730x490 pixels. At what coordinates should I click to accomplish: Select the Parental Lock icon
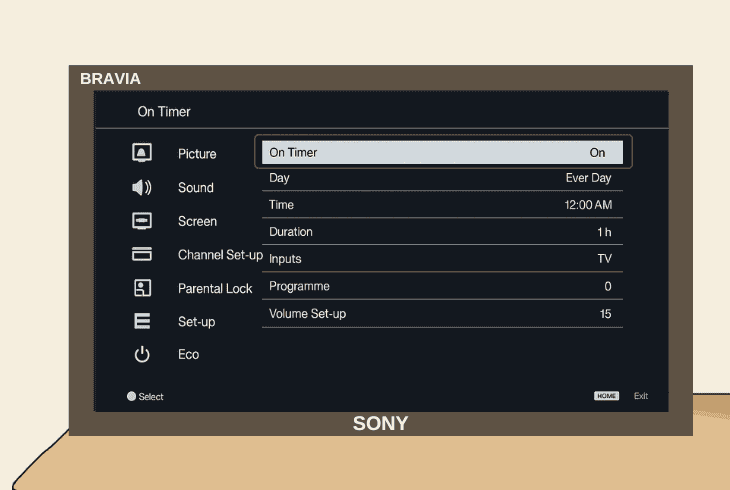142,288
